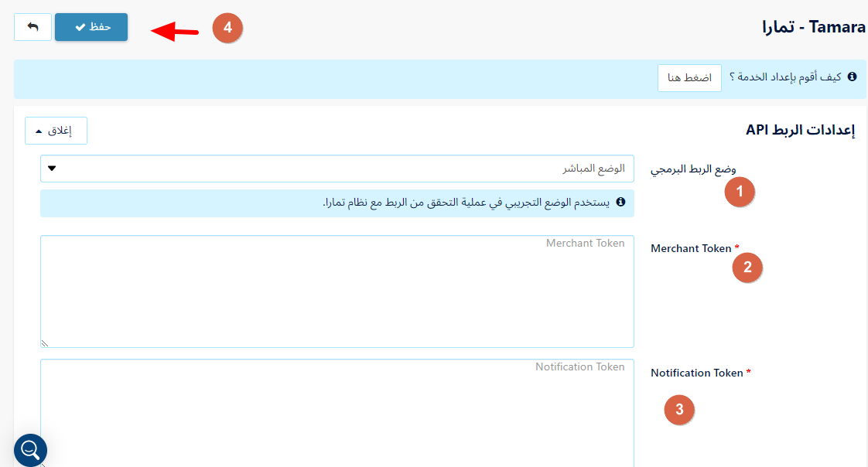Screen dimensions: 868x467
Task: Click the info icon in the trial mode note
Action: click(620, 202)
